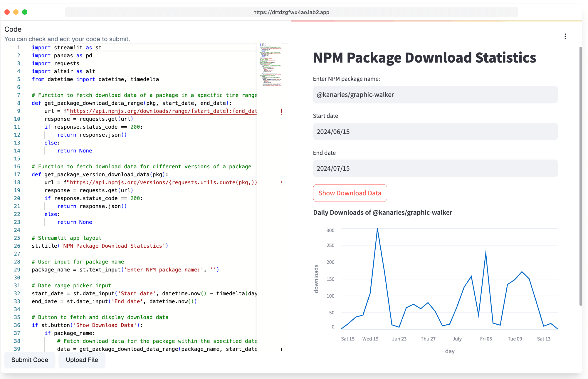Click the downloads/range API URL string

(x=164, y=111)
